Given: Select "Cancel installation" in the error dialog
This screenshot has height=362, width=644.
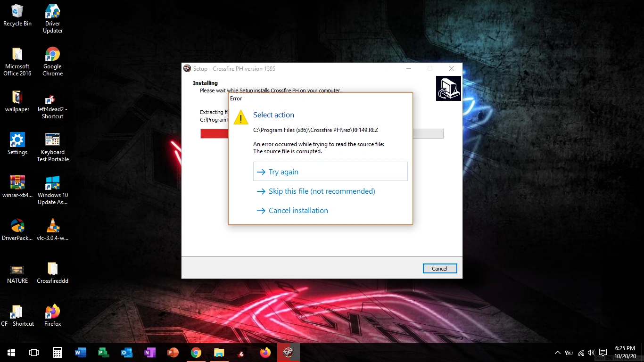Looking at the screenshot, I should click(x=298, y=210).
